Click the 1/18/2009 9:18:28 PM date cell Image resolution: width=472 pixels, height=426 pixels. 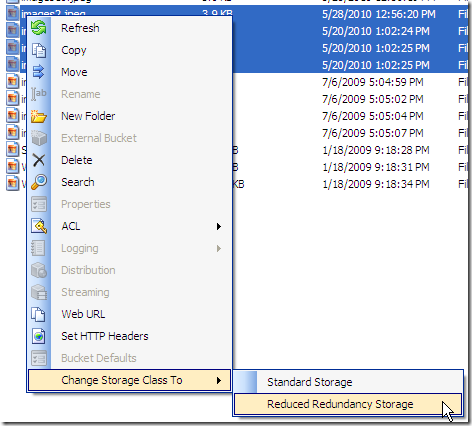click(376, 150)
